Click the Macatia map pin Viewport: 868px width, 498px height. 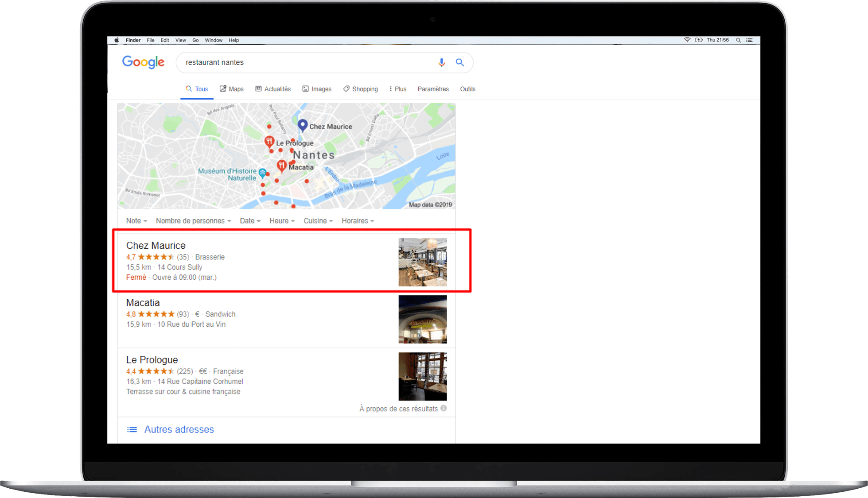[281, 166]
